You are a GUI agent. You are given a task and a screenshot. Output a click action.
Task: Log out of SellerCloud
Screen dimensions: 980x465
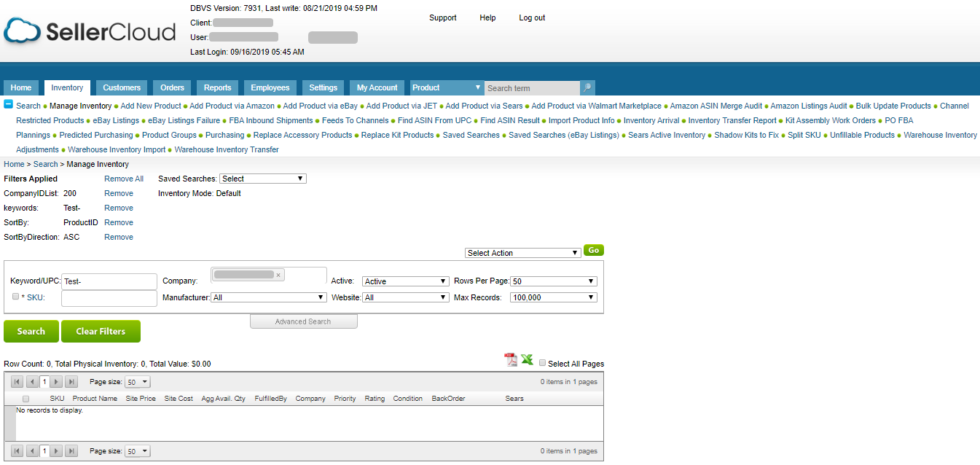click(532, 17)
